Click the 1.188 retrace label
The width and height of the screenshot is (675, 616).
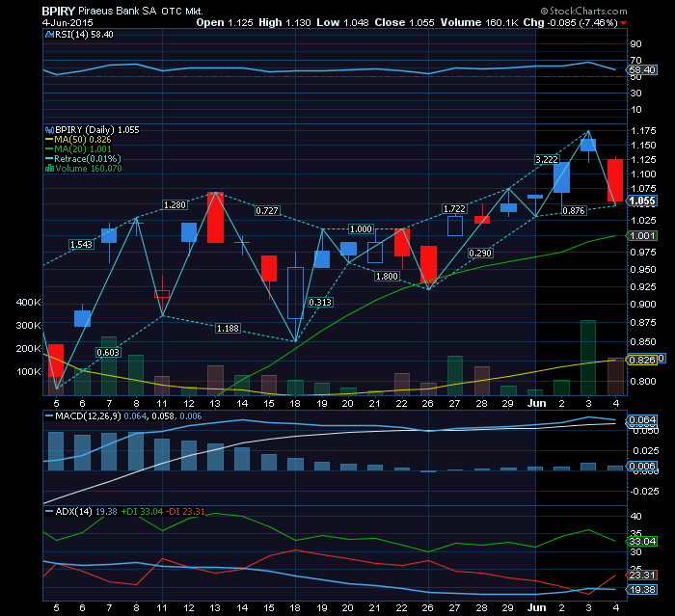(228, 329)
